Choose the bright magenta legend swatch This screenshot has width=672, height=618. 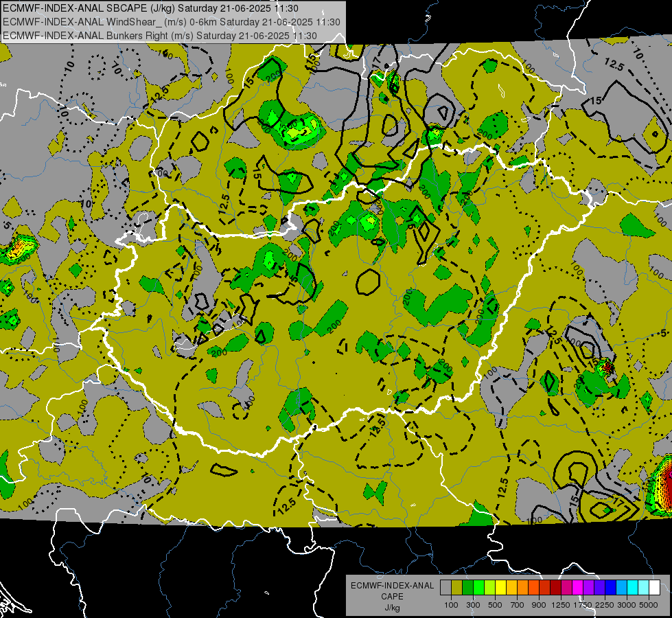[578, 587]
